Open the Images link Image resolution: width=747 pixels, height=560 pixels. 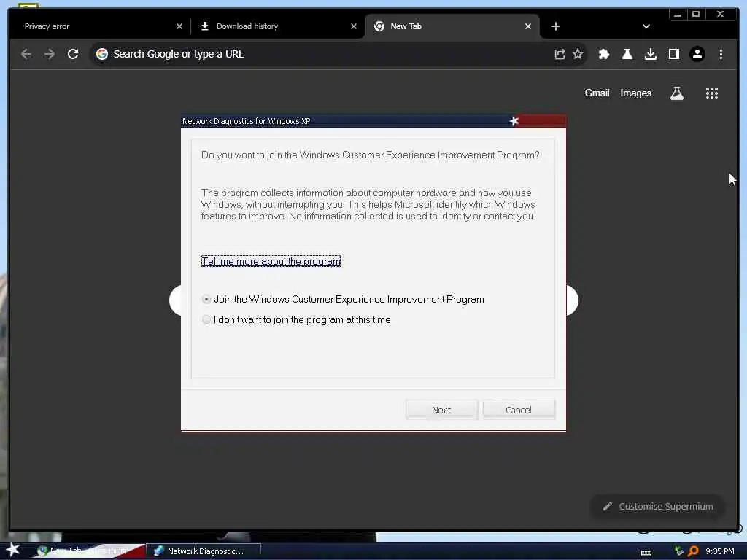pyautogui.click(x=635, y=93)
